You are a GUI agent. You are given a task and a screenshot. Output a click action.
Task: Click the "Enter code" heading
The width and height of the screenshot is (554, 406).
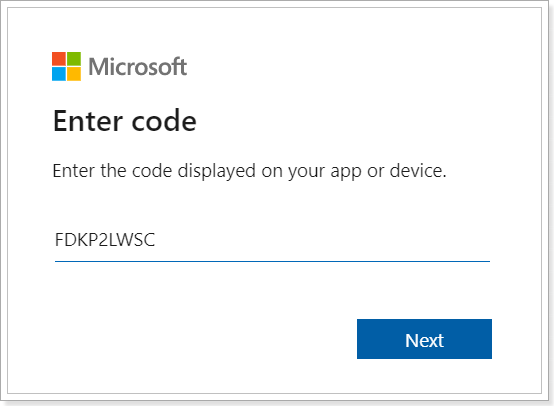click(125, 121)
